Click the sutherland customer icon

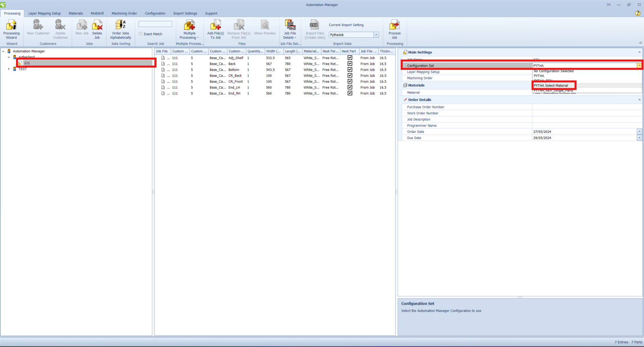tap(14, 57)
